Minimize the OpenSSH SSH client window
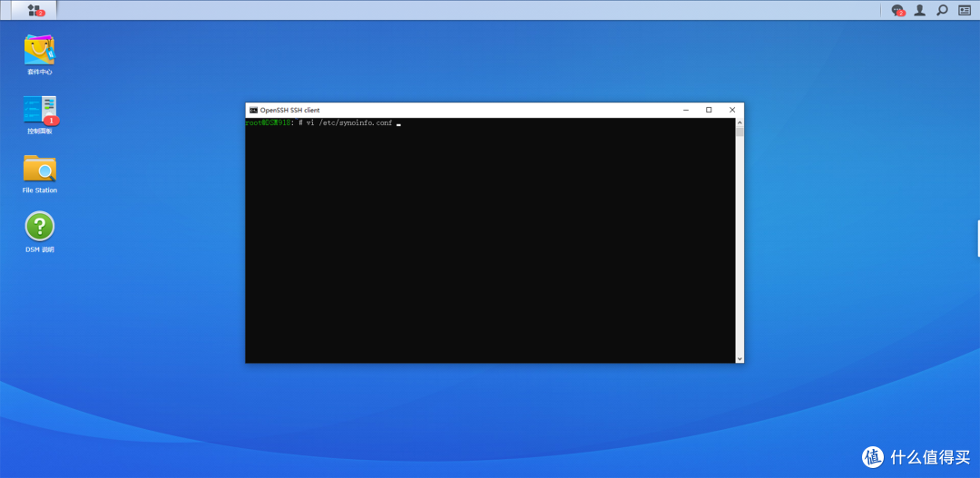980x478 pixels. pos(686,110)
